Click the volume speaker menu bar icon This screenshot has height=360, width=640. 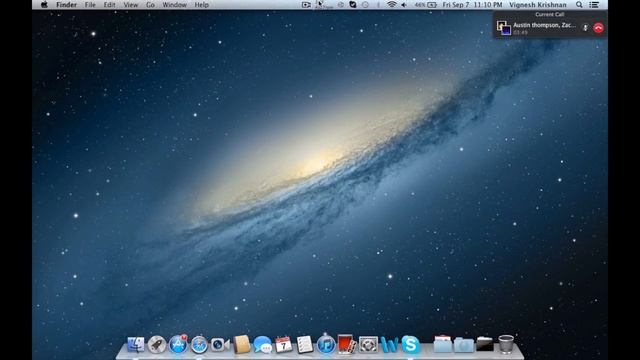404,5
